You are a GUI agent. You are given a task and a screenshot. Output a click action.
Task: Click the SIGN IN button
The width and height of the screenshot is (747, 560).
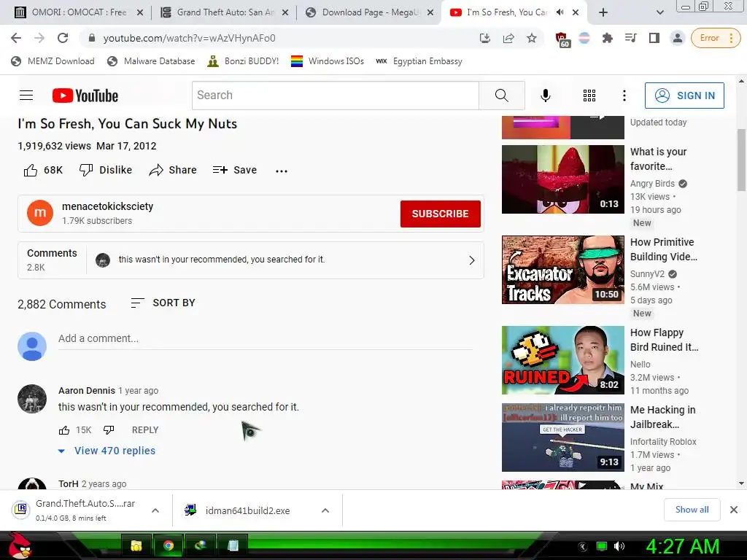[x=684, y=96]
